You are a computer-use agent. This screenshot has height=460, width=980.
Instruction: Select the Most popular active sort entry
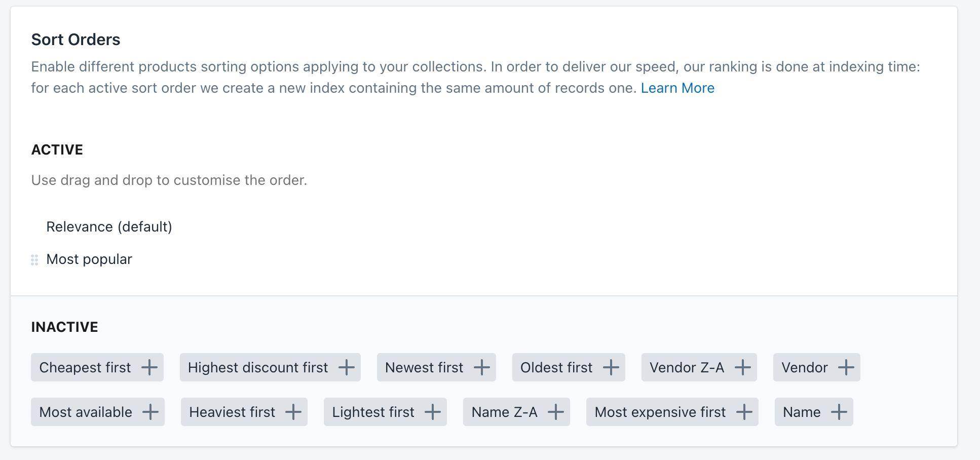pyautogui.click(x=89, y=259)
